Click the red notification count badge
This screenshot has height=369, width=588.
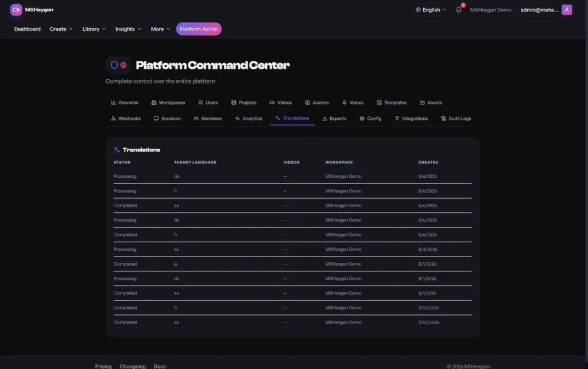tap(463, 5)
